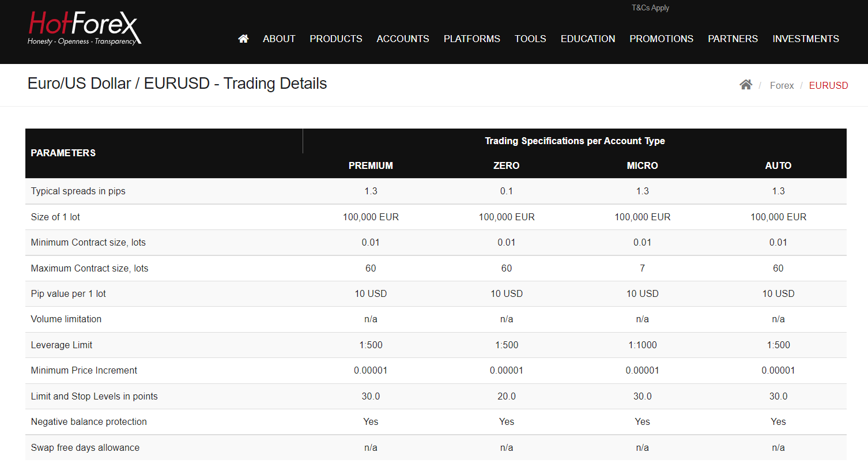This screenshot has height=471, width=868.
Task: Click the breadcrumb home icon
Action: tap(746, 85)
